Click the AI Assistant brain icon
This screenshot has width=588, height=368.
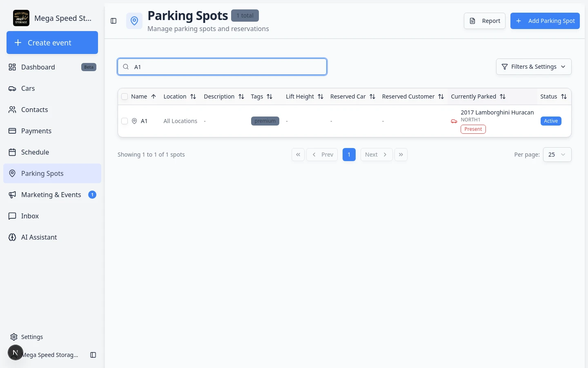tap(12, 237)
